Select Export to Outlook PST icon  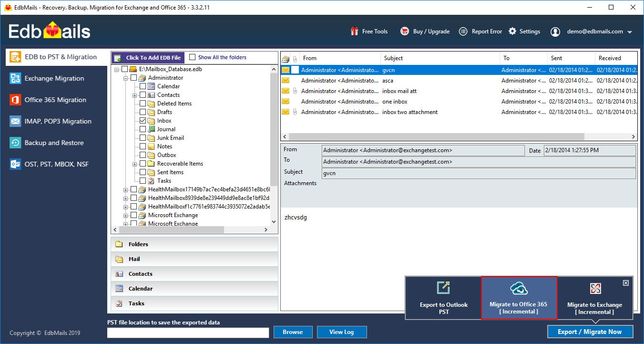(443, 288)
